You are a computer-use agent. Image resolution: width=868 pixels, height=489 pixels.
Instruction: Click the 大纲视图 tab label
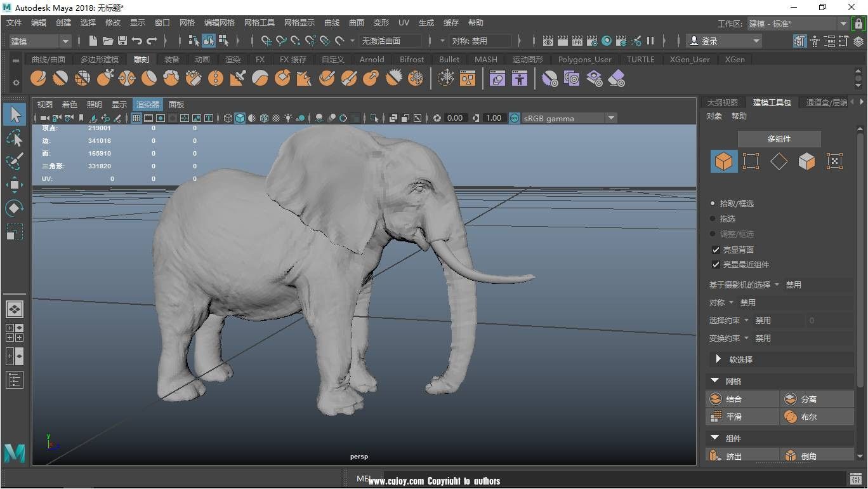coord(723,101)
